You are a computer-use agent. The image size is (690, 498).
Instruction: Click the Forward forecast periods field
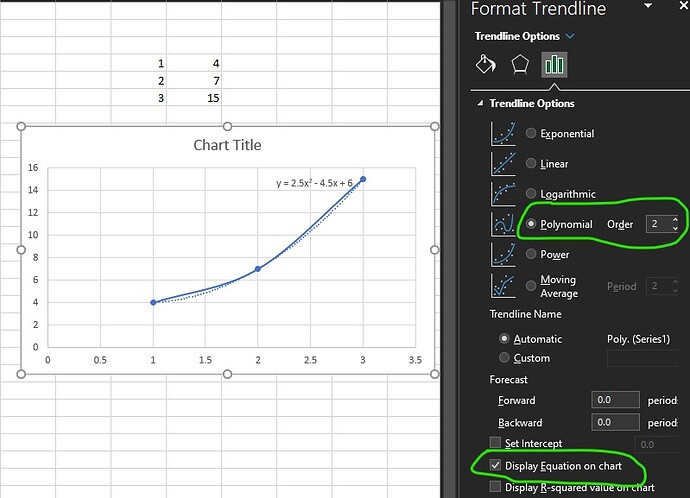tap(615, 400)
